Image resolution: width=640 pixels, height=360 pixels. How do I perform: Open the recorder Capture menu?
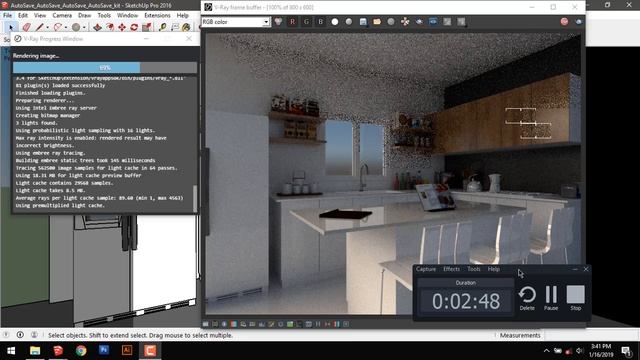click(x=426, y=269)
